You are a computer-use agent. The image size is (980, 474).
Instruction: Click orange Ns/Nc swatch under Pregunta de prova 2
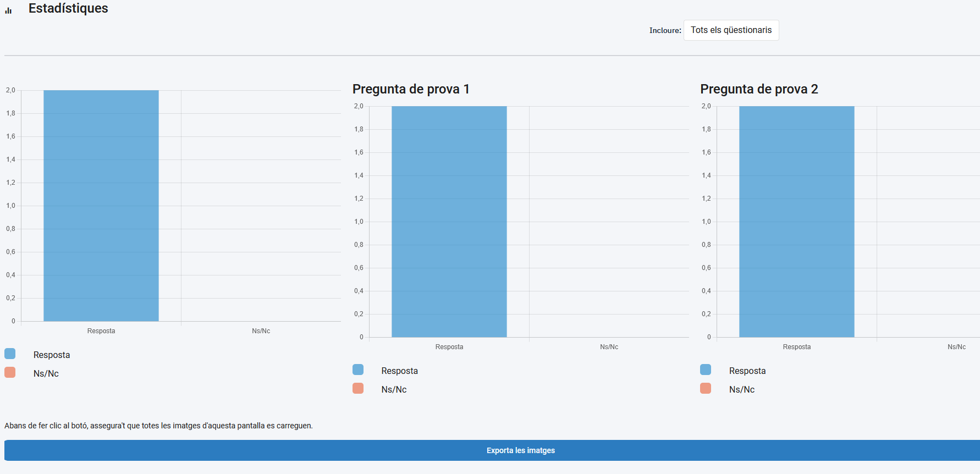click(706, 388)
